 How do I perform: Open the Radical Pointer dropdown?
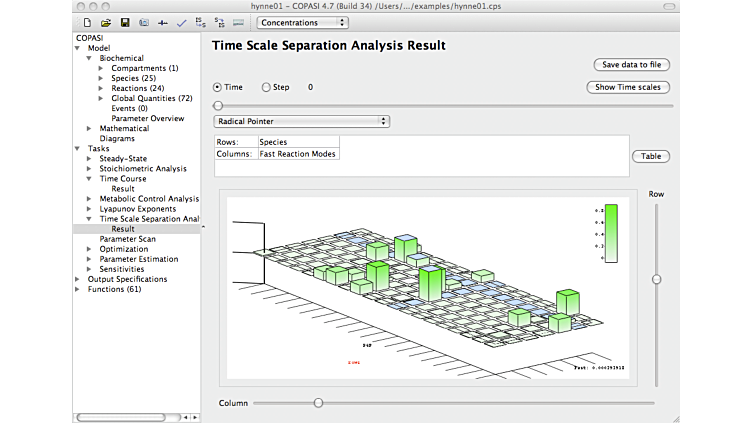(301, 121)
